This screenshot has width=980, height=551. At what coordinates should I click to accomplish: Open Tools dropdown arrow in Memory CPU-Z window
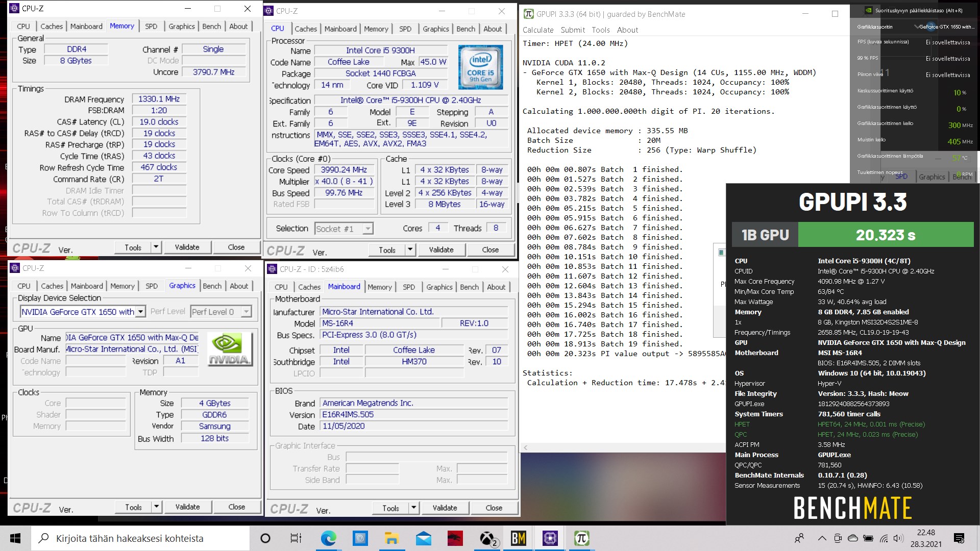tap(156, 247)
